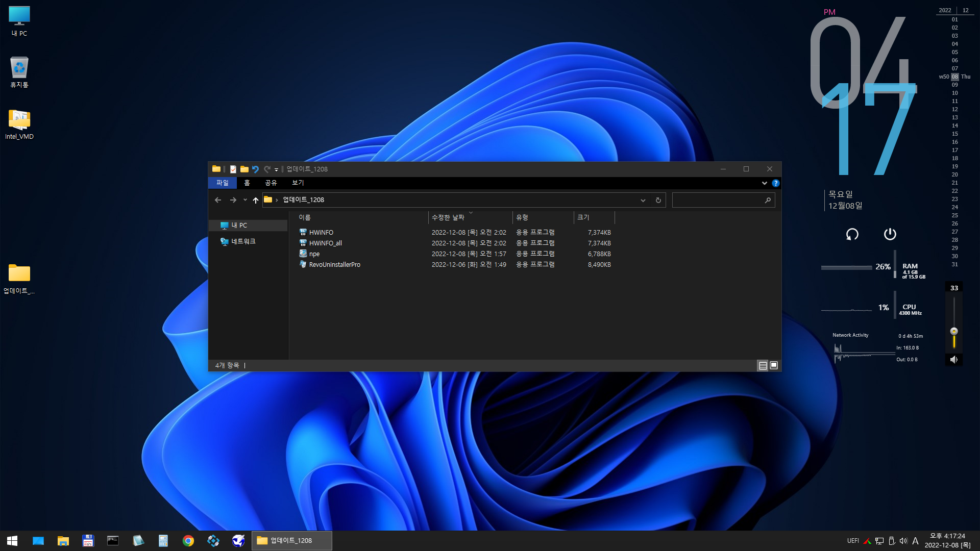Screen dimensions: 980x551
Task: Expand the ribbon with the chevron
Action: click(x=764, y=183)
